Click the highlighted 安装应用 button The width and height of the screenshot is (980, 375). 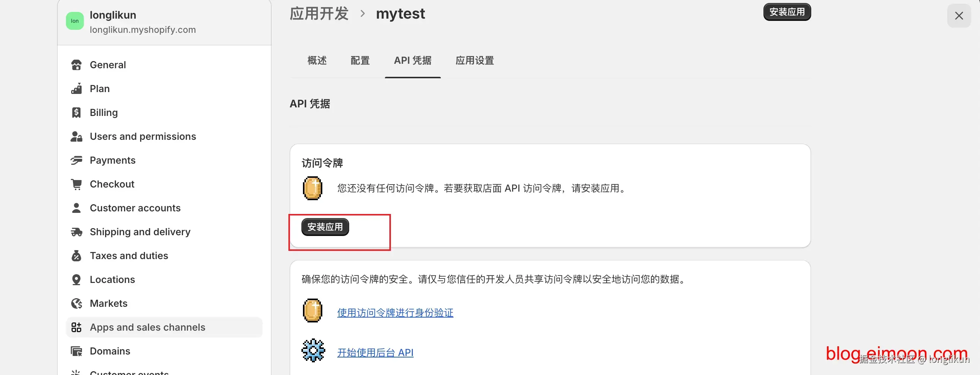coord(325,227)
